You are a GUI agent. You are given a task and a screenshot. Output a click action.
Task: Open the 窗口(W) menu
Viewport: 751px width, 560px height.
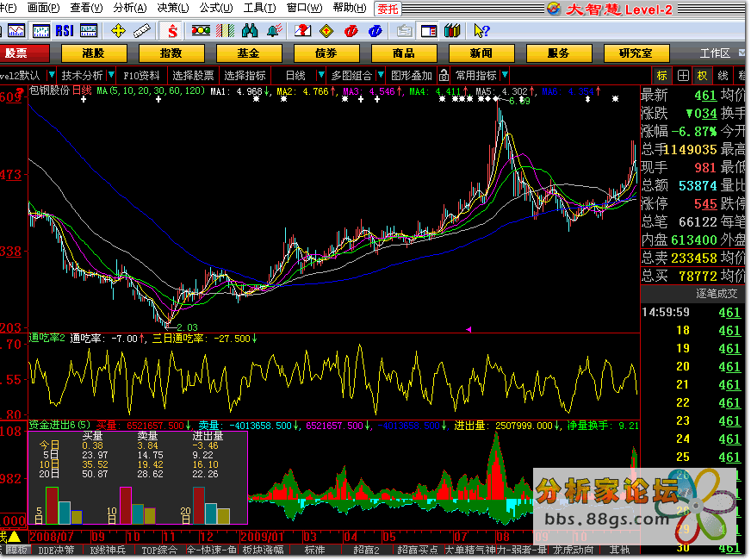[x=304, y=8]
